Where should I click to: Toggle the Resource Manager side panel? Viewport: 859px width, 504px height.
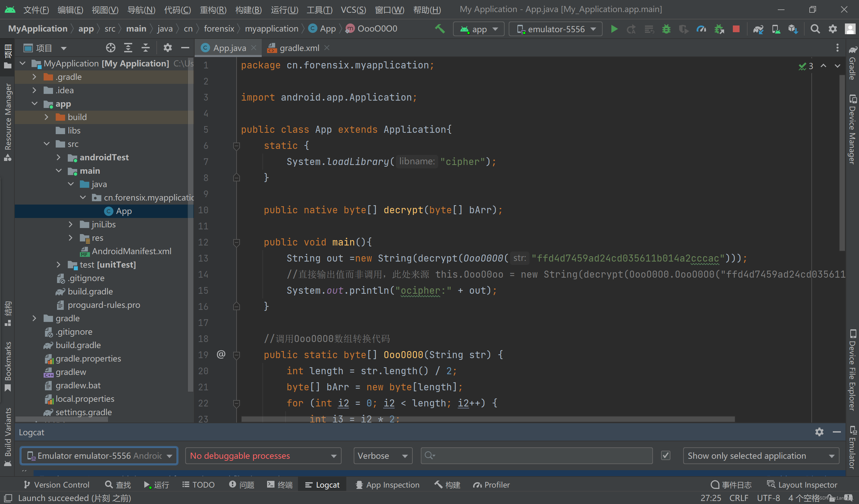pos(7,122)
